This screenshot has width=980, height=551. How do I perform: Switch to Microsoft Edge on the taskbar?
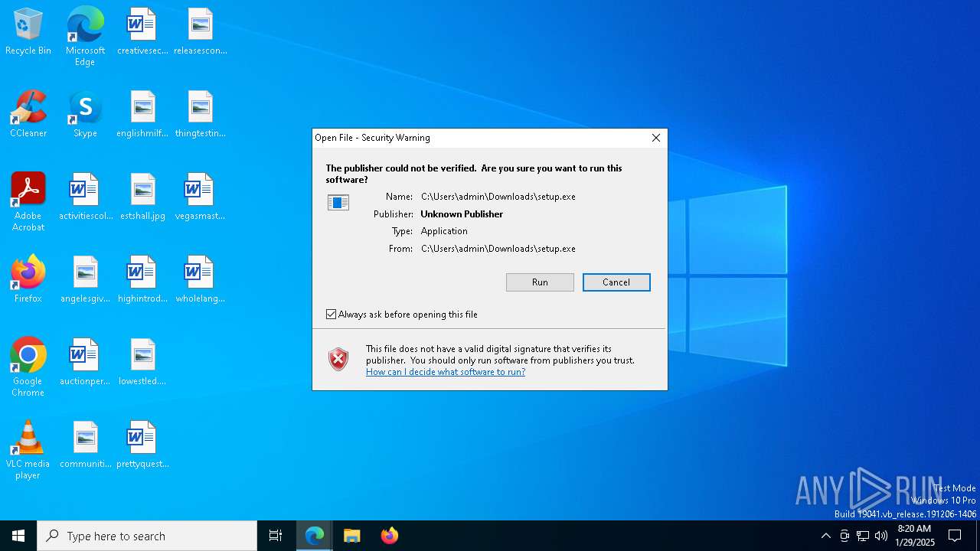coord(315,536)
